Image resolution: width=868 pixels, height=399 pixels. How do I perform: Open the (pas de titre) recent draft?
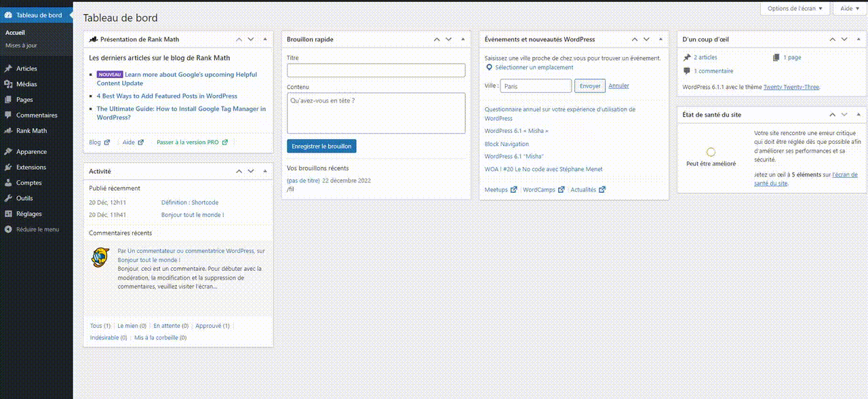click(x=303, y=180)
